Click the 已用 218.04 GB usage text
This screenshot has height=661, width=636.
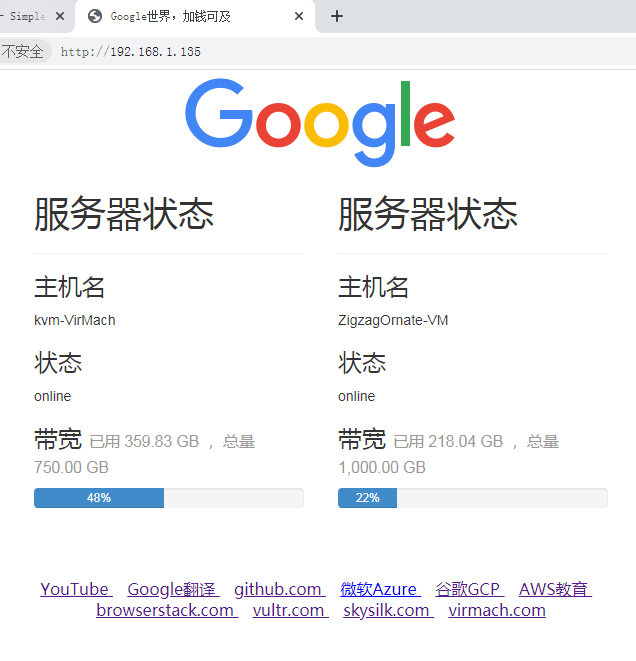pos(448,442)
